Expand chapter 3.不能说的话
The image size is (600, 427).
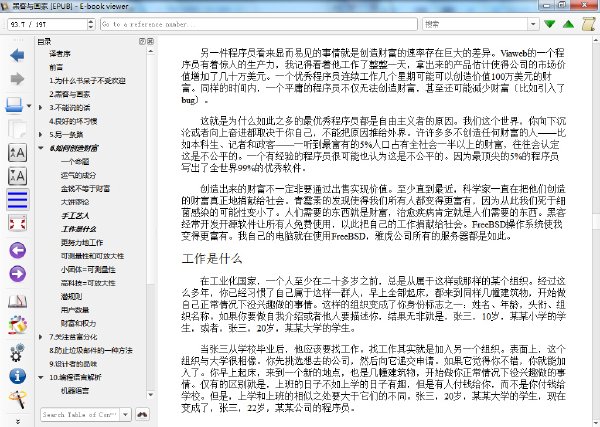click(41, 108)
